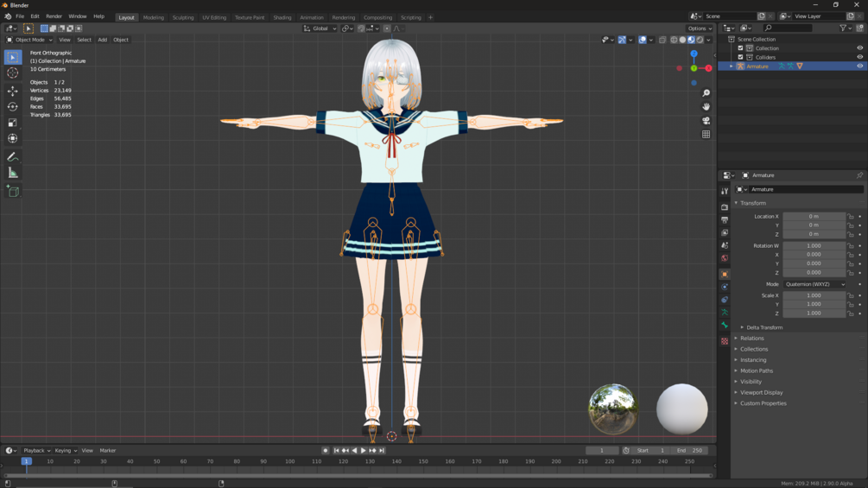This screenshot has height=488, width=868.
Task: Choose the Rotate tool
Action: tap(13, 107)
